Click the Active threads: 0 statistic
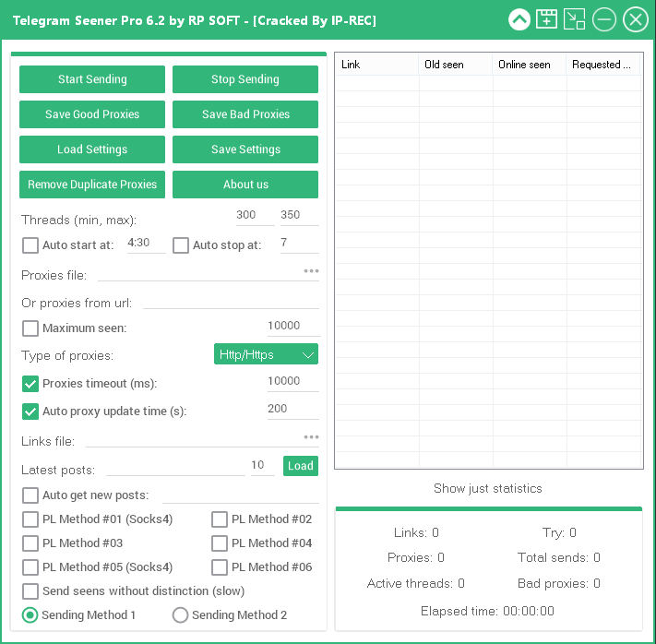The height and width of the screenshot is (644, 656). [415, 583]
